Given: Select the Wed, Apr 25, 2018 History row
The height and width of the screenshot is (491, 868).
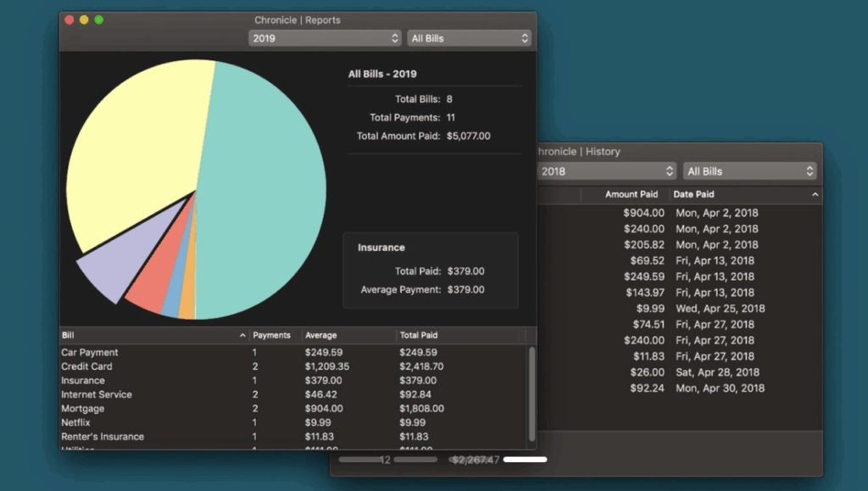Looking at the screenshot, I should [680, 309].
